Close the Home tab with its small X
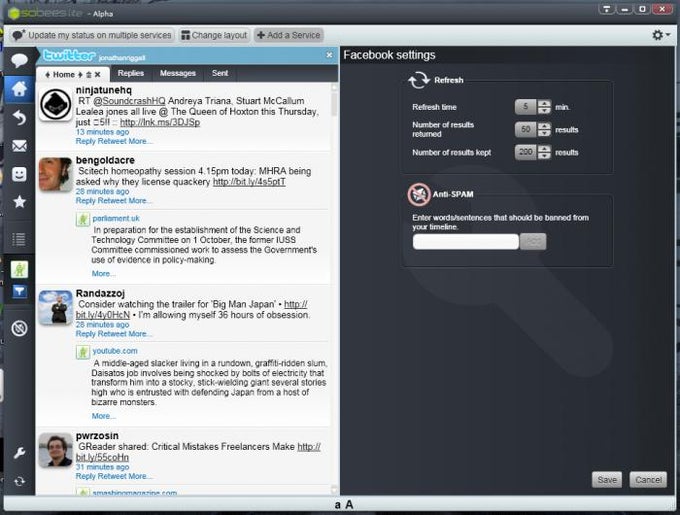Screen dimensions: 680x515 (98, 75)
